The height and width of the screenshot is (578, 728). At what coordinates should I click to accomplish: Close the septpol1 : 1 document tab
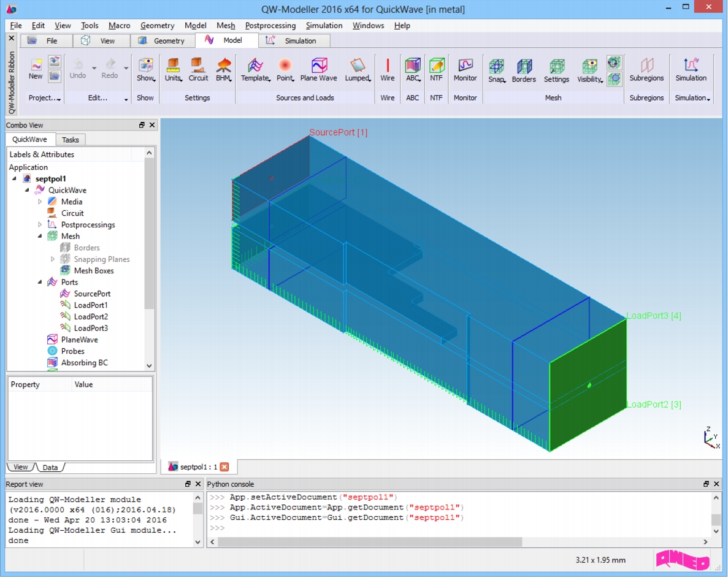point(224,466)
